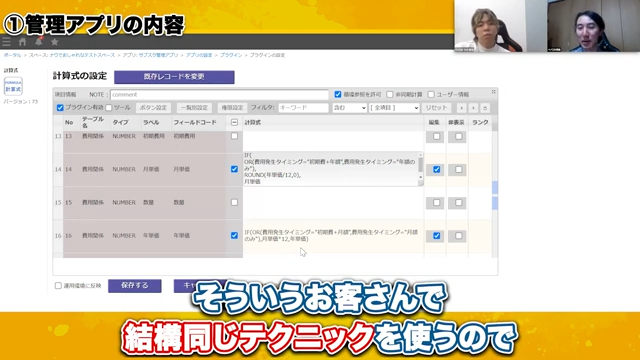Check formula checkbox for row 13 初期費用
This screenshot has width=640, height=360.
(x=234, y=136)
